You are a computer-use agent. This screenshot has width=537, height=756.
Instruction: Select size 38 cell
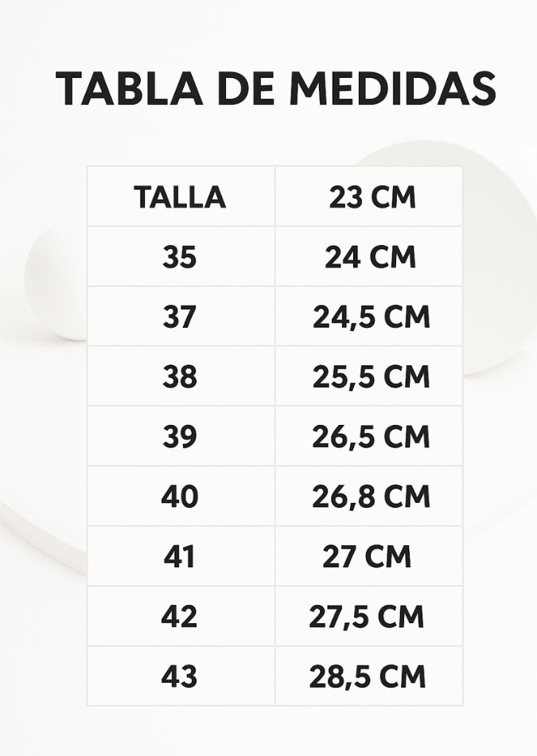pos(180,376)
